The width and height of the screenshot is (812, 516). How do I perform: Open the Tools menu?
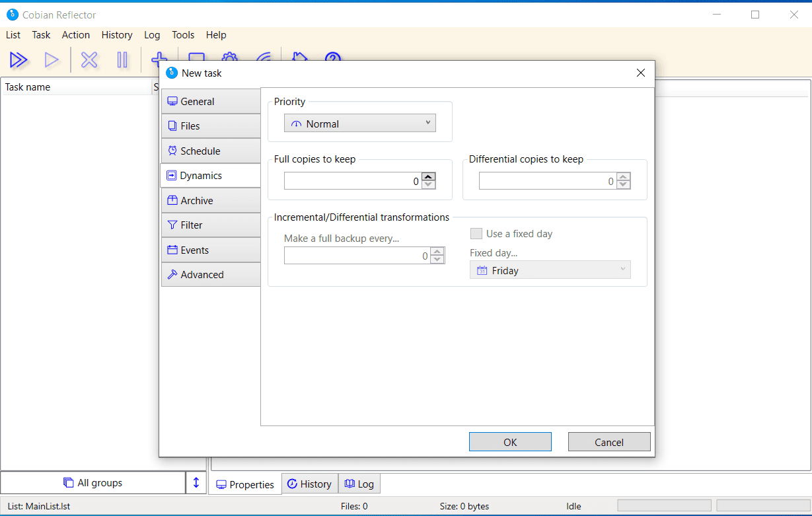183,35
